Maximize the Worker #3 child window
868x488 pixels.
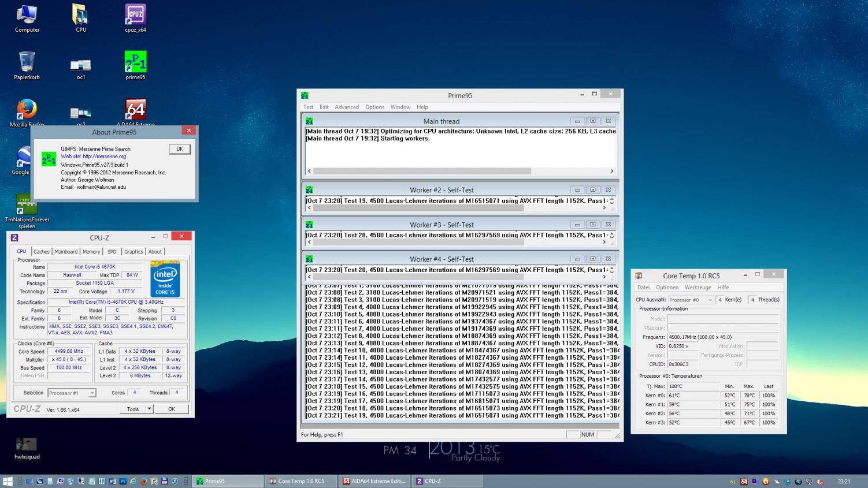tap(592, 225)
